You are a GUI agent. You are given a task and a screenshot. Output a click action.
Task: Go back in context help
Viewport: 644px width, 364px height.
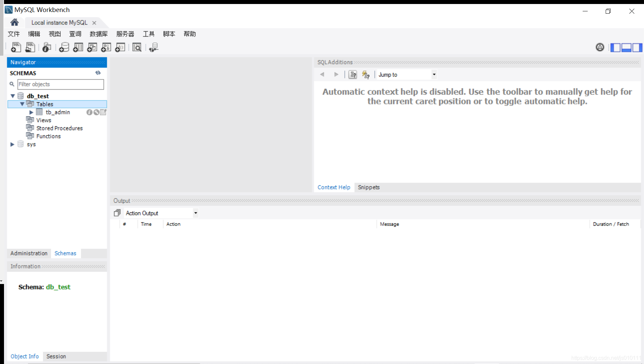coord(322,74)
